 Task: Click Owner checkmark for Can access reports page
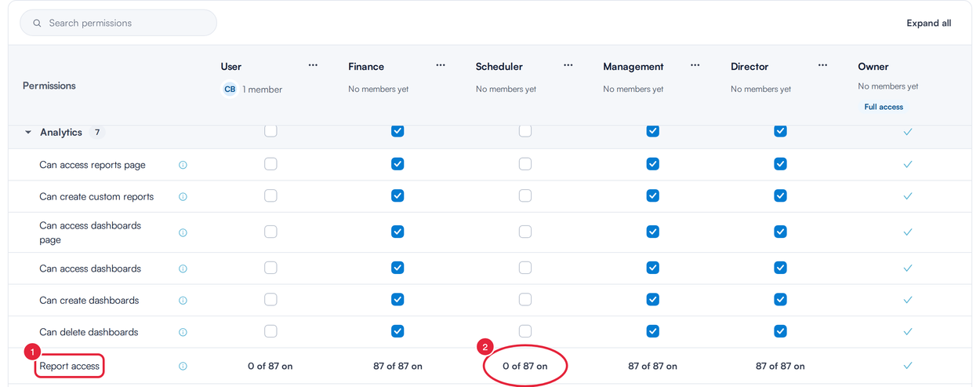908,165
